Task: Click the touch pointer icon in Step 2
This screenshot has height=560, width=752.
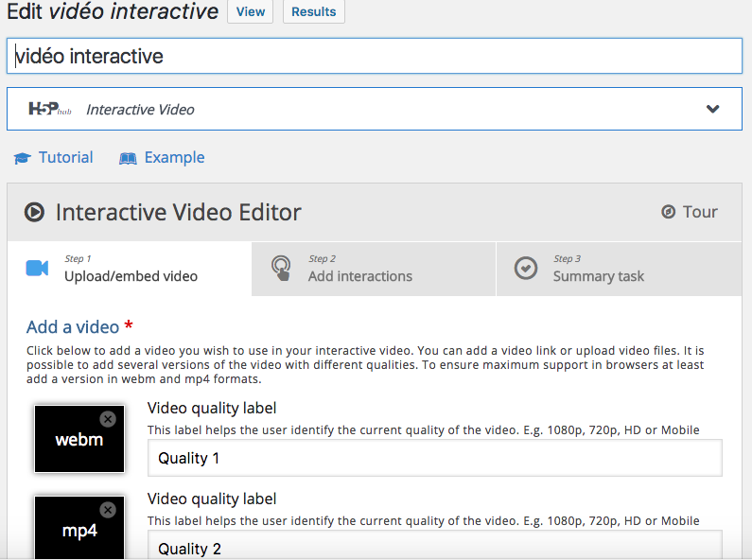Action: (x=281, y=268)
